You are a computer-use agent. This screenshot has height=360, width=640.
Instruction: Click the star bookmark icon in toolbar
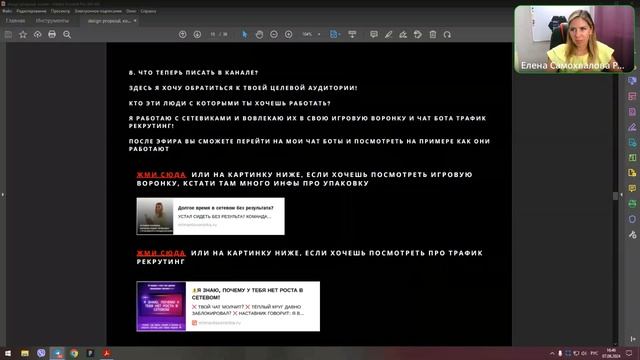(x=23, y=35)
